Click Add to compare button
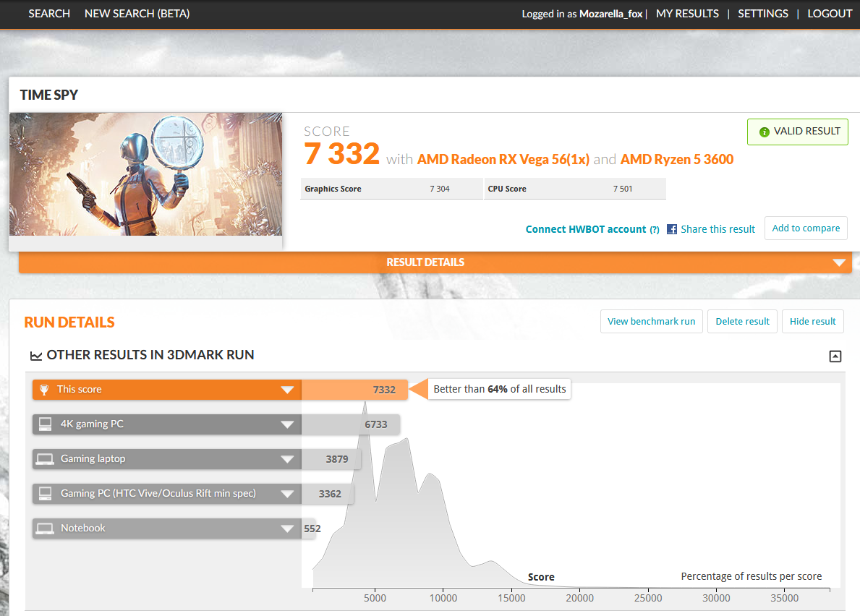 click(806, 228)
